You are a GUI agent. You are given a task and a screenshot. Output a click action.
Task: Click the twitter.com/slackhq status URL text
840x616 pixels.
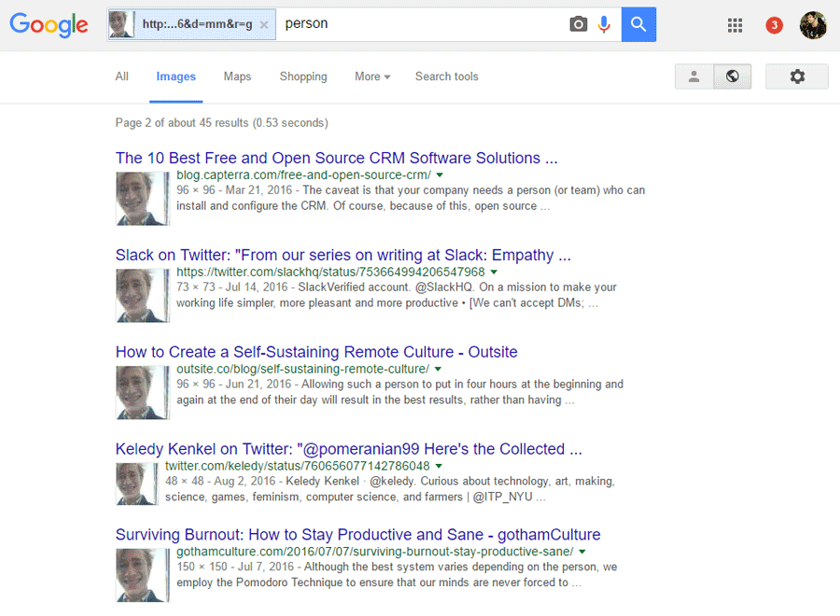pyautogui.click(x=330, y=273)
